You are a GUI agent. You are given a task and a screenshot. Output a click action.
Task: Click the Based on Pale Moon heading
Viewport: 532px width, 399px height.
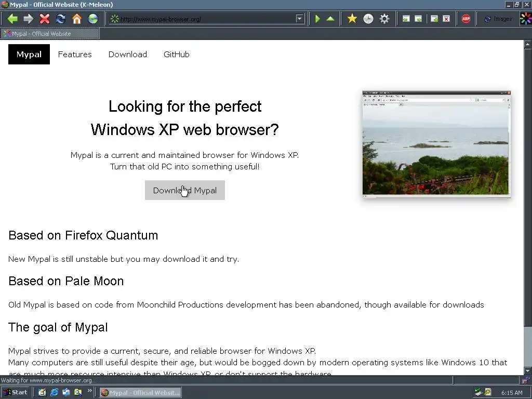click(66, 281)
